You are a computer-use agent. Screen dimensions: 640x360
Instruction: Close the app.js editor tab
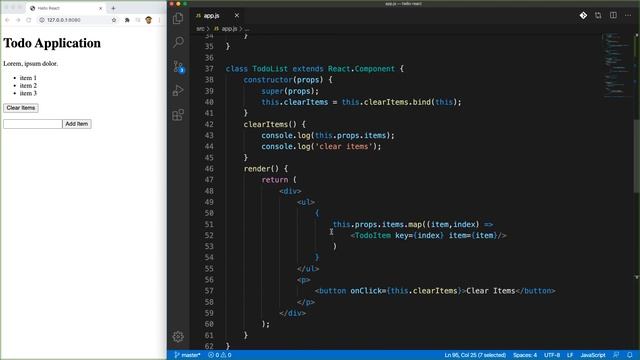[x=237, y=16]
